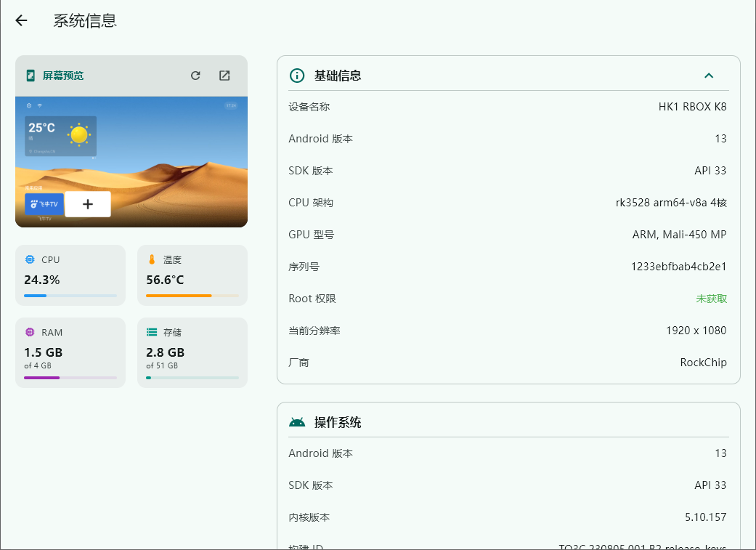Refresh the screen preview
The image size is (756, 550).
[195, 76]
